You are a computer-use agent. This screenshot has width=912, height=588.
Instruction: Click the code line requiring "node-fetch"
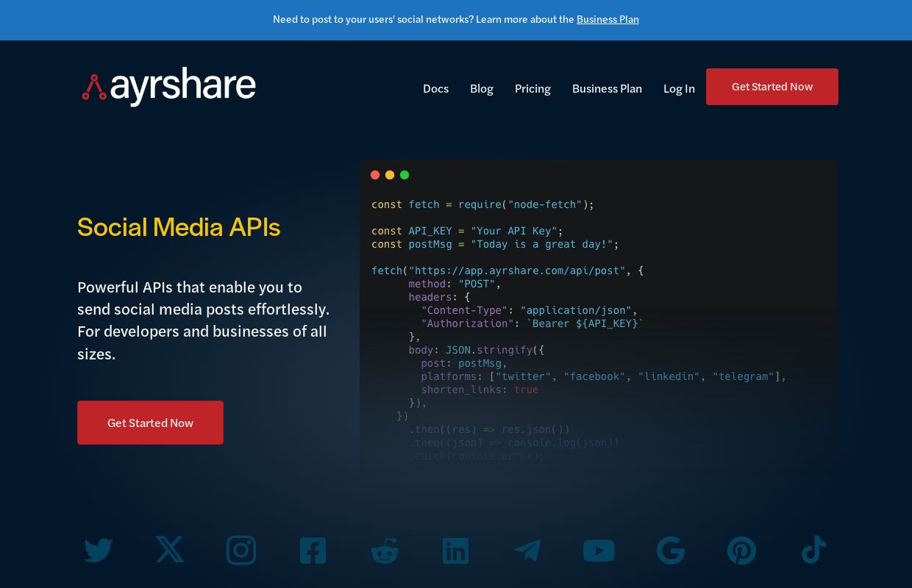point(482,204)
